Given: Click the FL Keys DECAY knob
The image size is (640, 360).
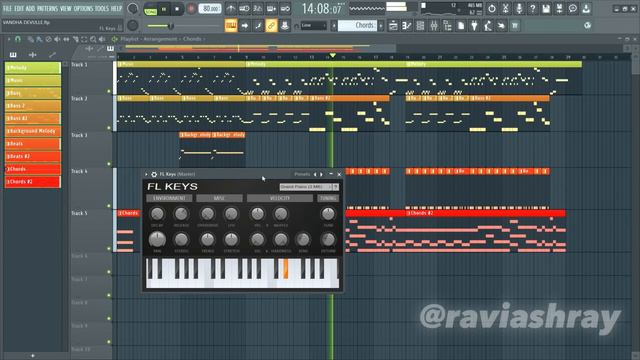Looking at the screenshot, I should 157,213.
